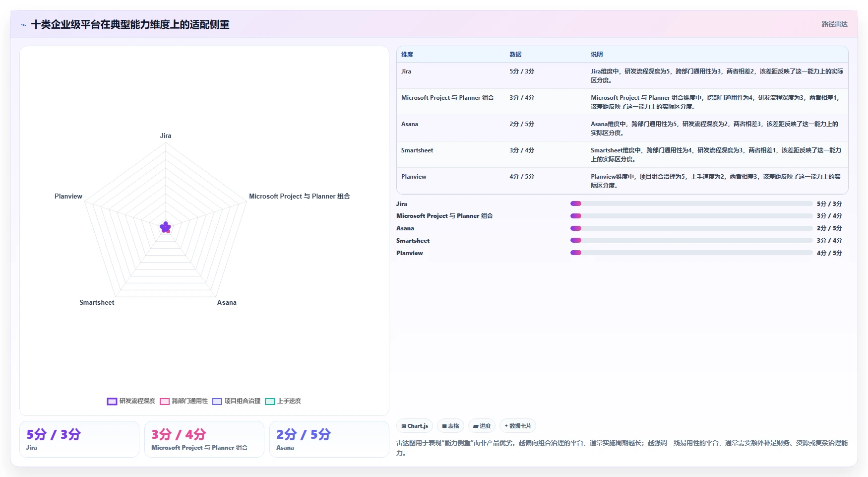The height and width of the screenshot is (477, 868).
Task: Click the 数据 table column header
Action: coord(515,55)
